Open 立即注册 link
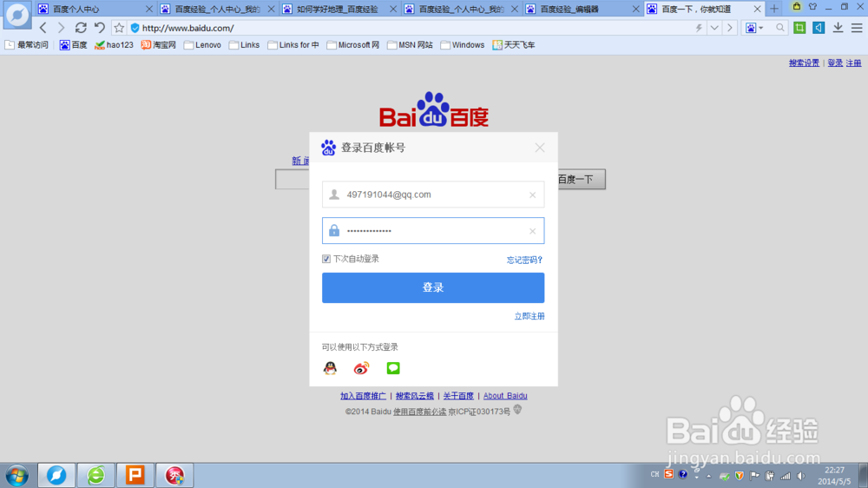Image resolution: width=868 pixels, height=488 pixels. (x=529, y=316)
